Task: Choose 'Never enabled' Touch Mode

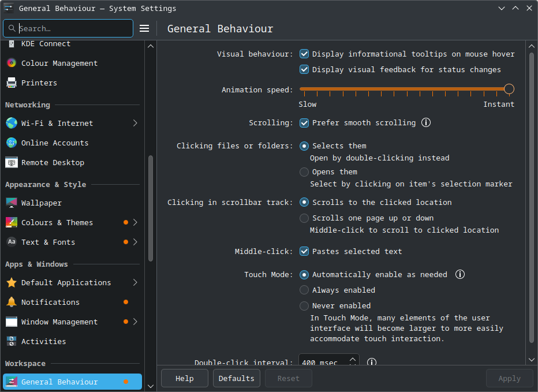Action: click(x=304, y=305)
